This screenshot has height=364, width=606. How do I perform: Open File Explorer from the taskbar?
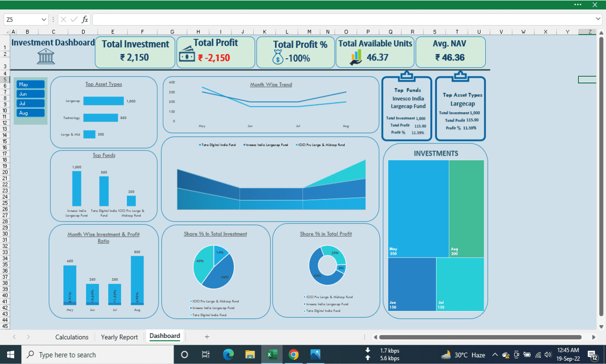click(x=250, y=354)
